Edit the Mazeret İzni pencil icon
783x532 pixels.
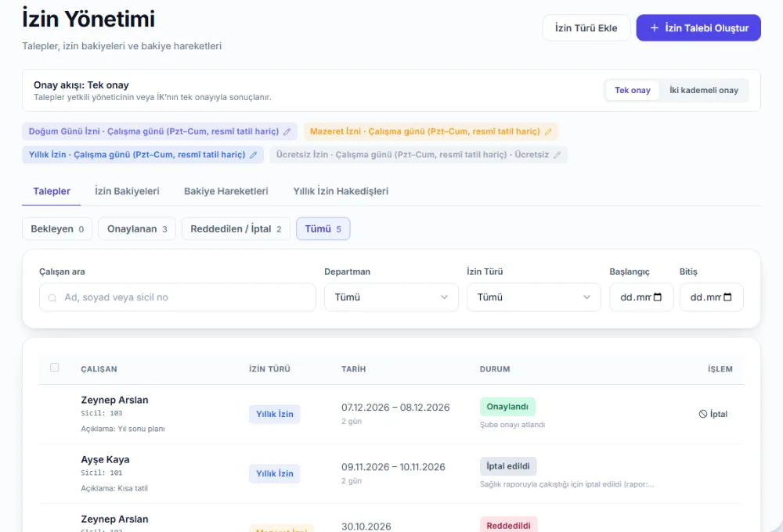[548, 131]
